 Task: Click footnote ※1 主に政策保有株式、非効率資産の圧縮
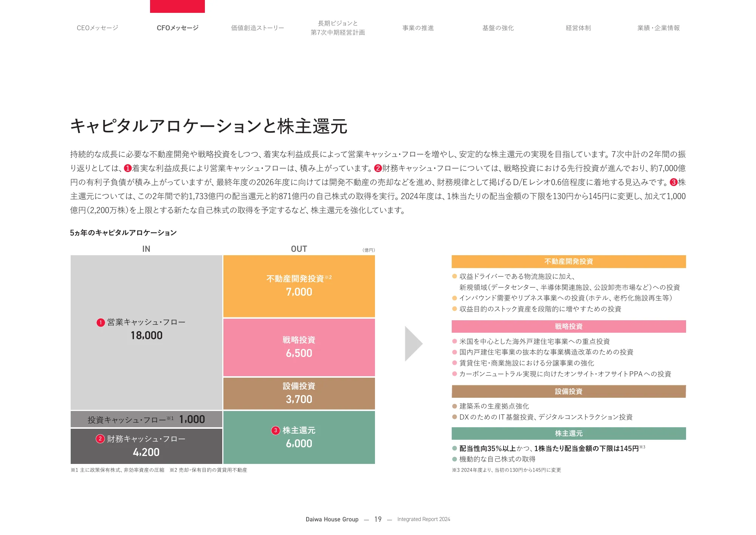117,470
